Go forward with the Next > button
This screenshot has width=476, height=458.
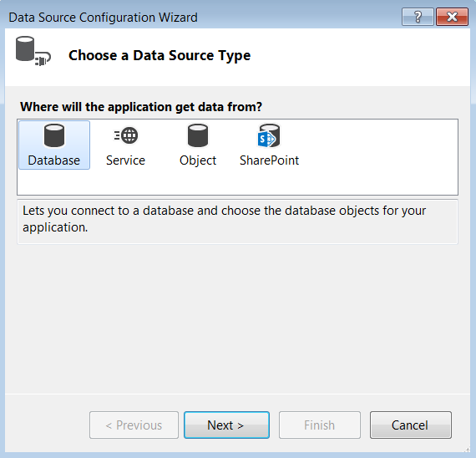[x=226, y=425]
